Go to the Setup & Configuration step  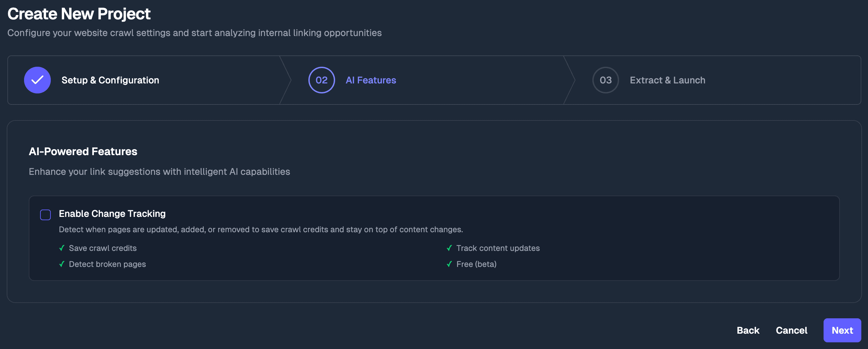tap(110, 80)
